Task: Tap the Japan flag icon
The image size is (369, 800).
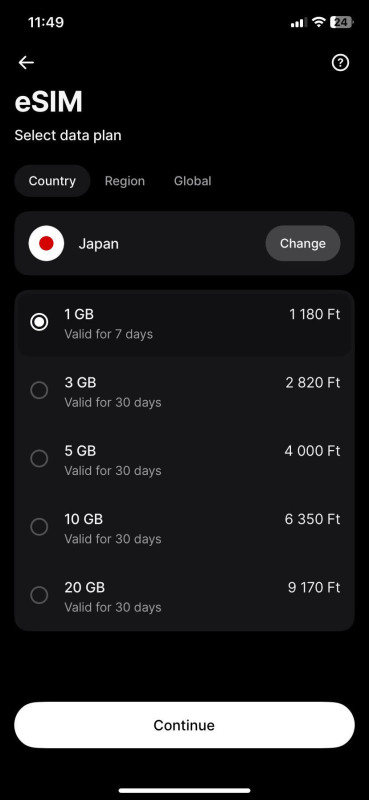Action: click(46, 243)
